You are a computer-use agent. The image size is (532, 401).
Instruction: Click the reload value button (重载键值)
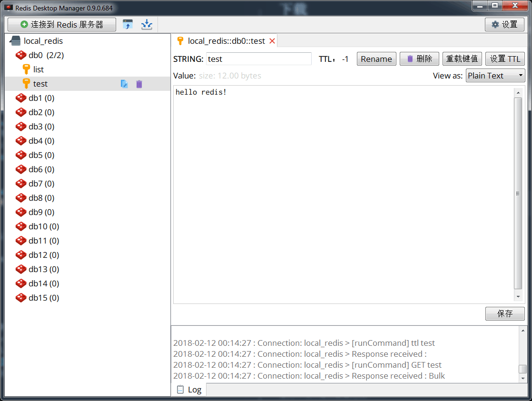pyautogui.click(x=462, y=59)
